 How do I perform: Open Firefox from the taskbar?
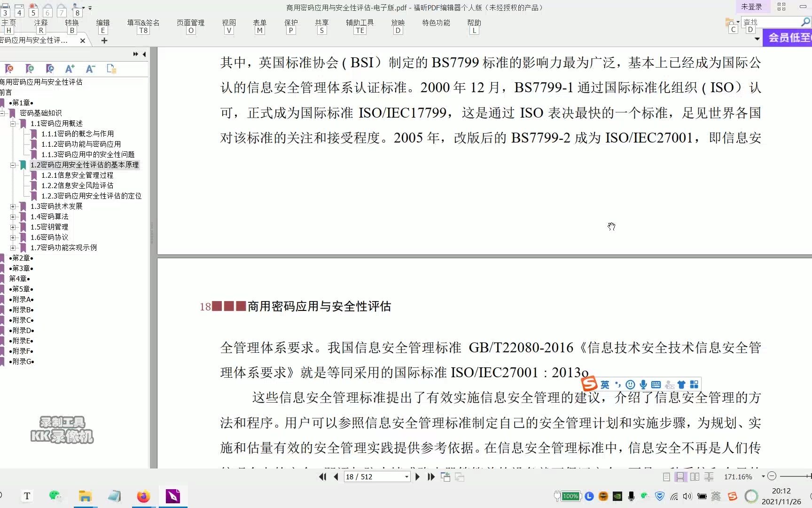143,496
